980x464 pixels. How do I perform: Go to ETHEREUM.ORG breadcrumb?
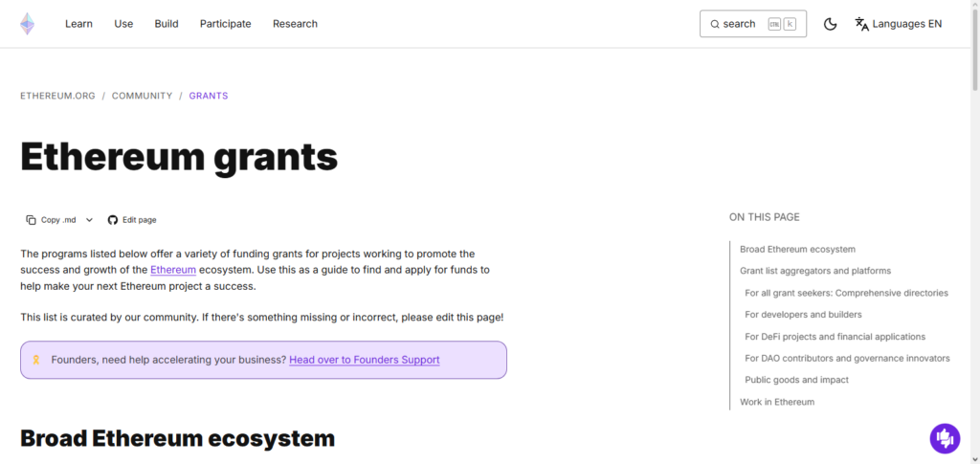coord(57,96)
